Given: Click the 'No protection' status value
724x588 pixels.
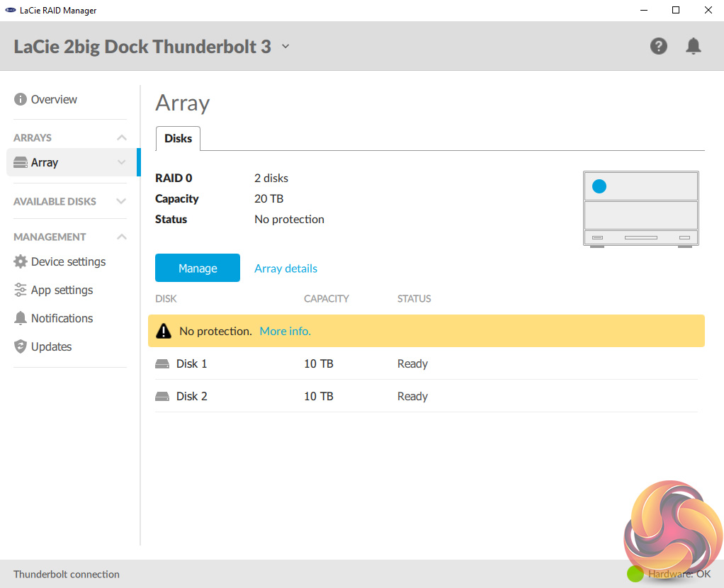Looking at the screenshot, I should [x=289, y=220].
